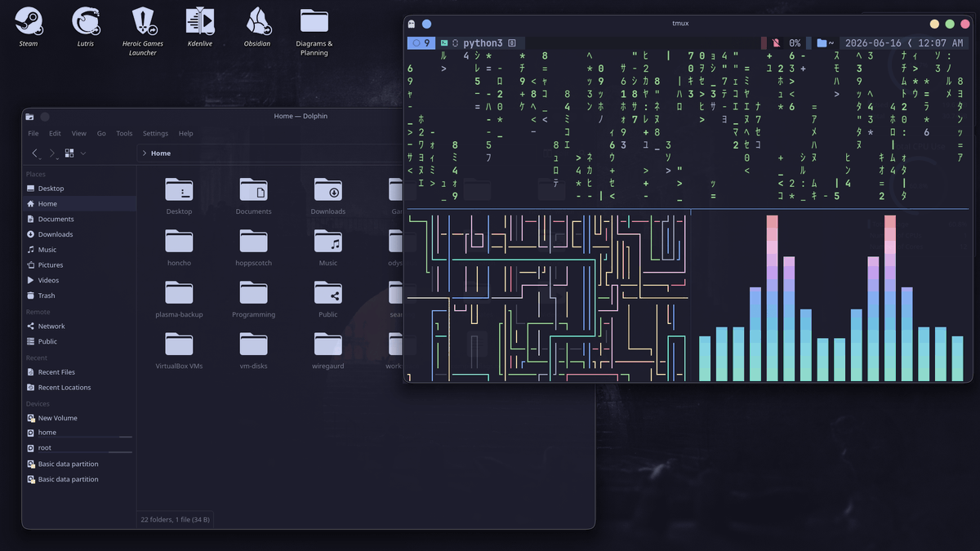Select the hoppscotch folder

pos(253,248)
